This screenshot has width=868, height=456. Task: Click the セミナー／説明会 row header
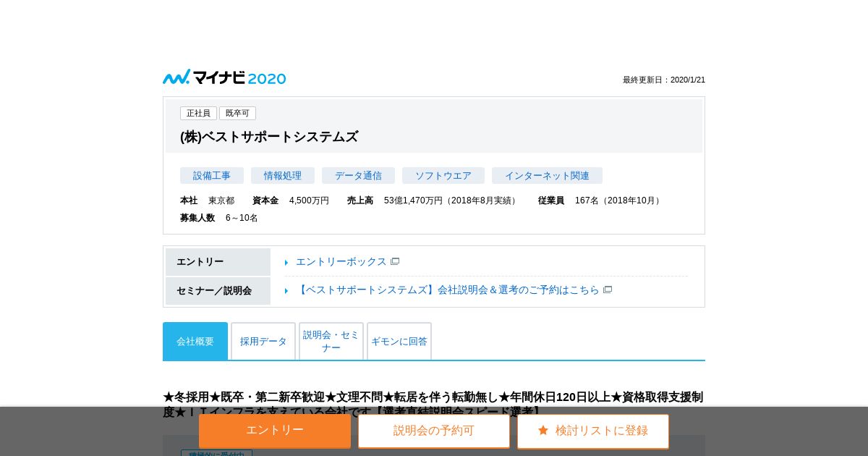[x=218, y=291]
